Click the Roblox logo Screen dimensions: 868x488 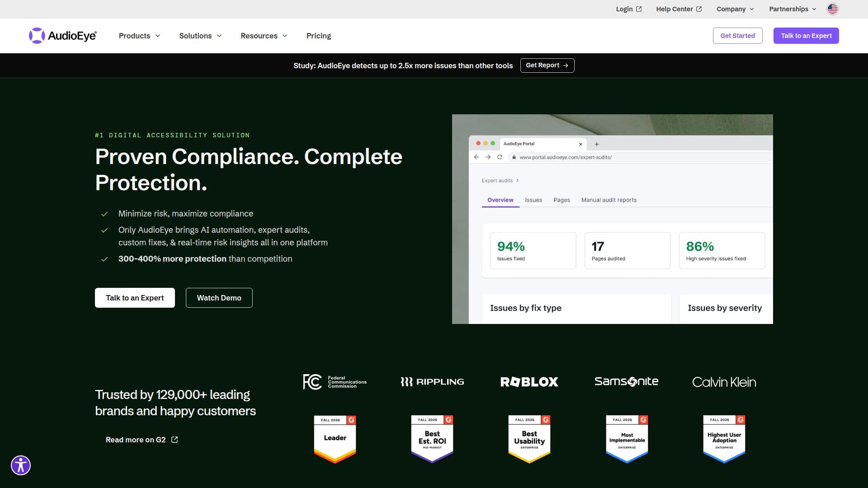click(x=529, y=382)
